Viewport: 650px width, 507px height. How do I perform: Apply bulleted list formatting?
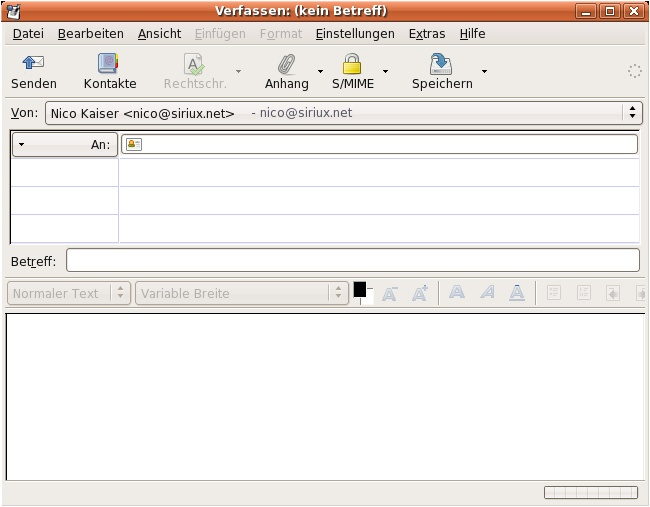[x=554, y=293]
